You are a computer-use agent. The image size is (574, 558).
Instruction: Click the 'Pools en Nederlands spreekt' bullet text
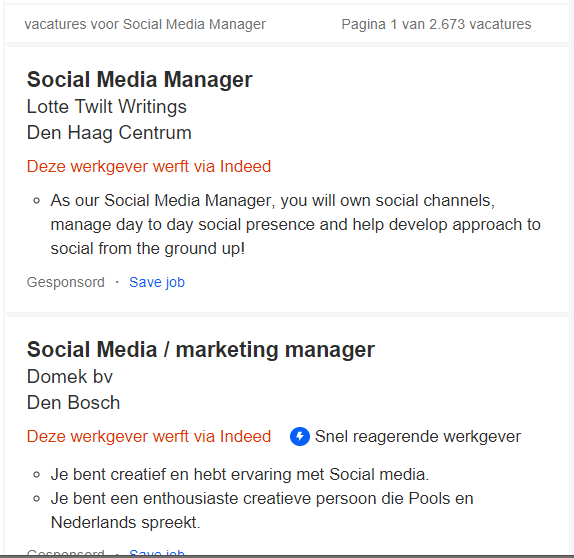(x=262, y=510)
